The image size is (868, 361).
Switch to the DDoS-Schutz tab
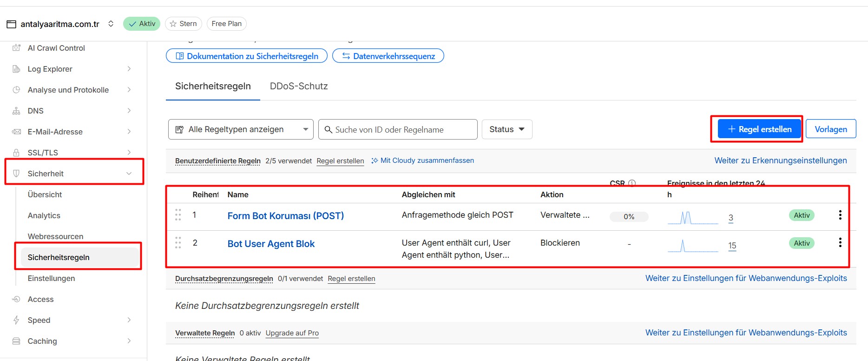tap(299, 86)
